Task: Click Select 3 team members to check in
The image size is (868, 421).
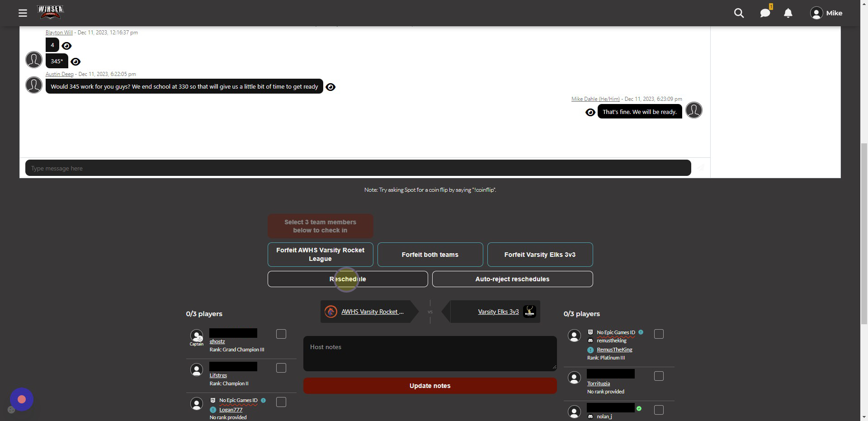Action: [x=320, y=226]
